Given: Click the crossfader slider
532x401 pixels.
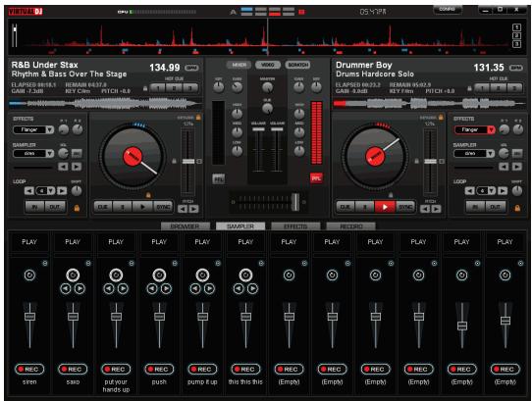Looking at the screenshot, I should [295, 202].
